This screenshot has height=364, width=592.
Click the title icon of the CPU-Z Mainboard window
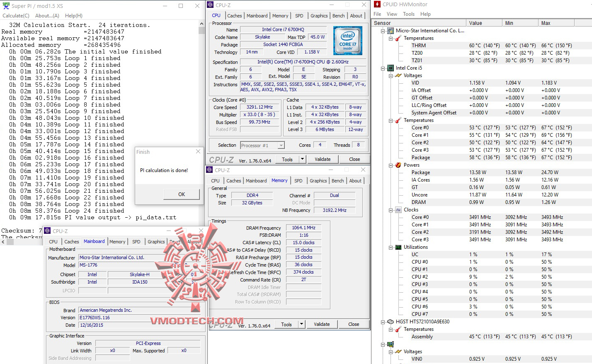[48, 231]
